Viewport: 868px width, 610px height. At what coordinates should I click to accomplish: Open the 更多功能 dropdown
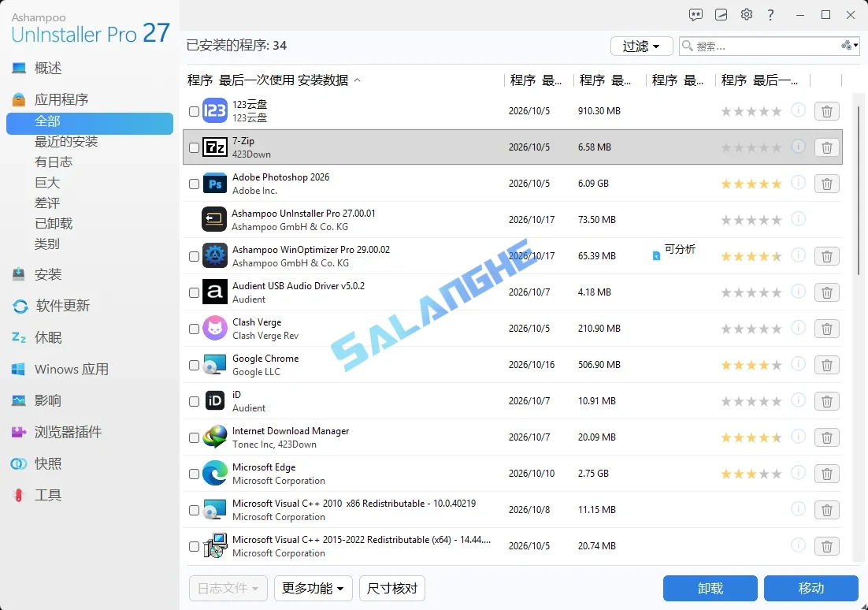pos(313,589)
